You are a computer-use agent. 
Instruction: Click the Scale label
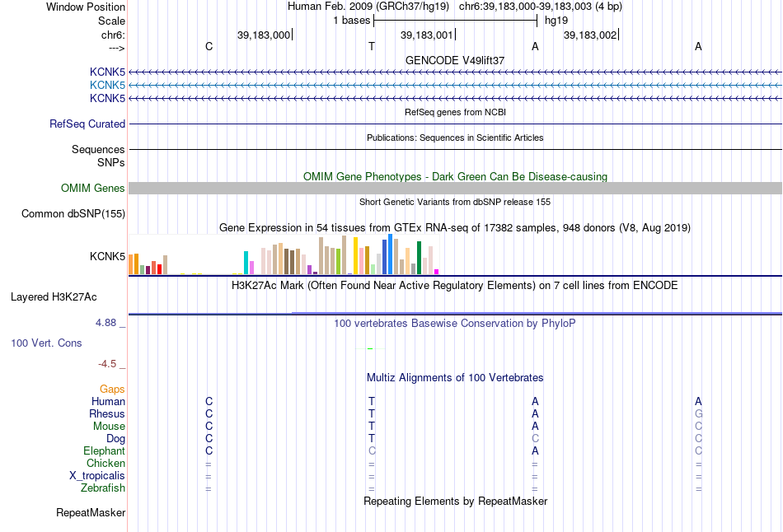[x=111, y=21]
